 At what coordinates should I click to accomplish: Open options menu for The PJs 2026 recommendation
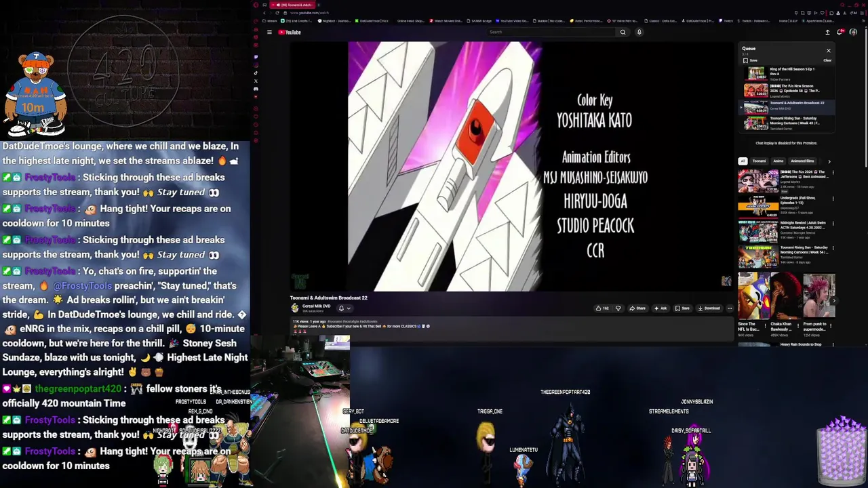tap(833, 173)
